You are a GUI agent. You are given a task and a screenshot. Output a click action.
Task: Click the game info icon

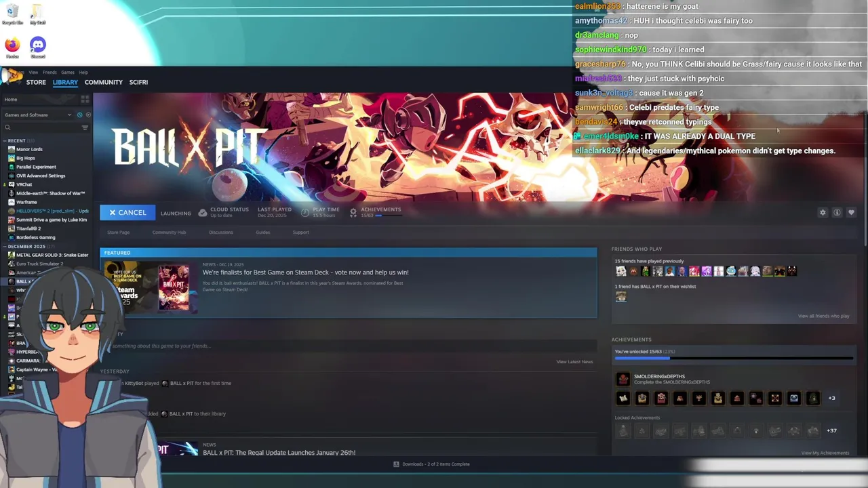837,212
